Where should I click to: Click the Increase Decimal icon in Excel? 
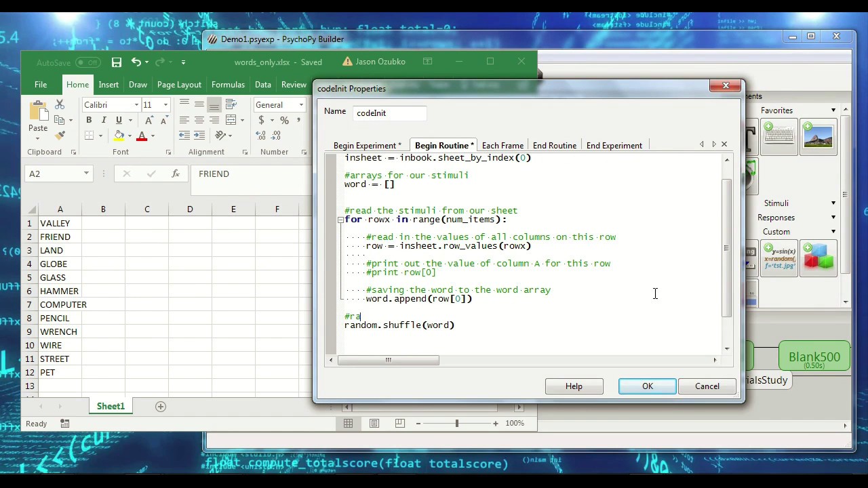261,136
